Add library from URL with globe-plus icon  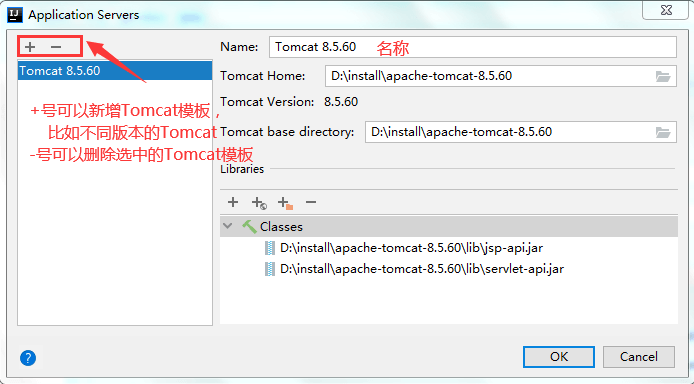(x=259, y=203)
